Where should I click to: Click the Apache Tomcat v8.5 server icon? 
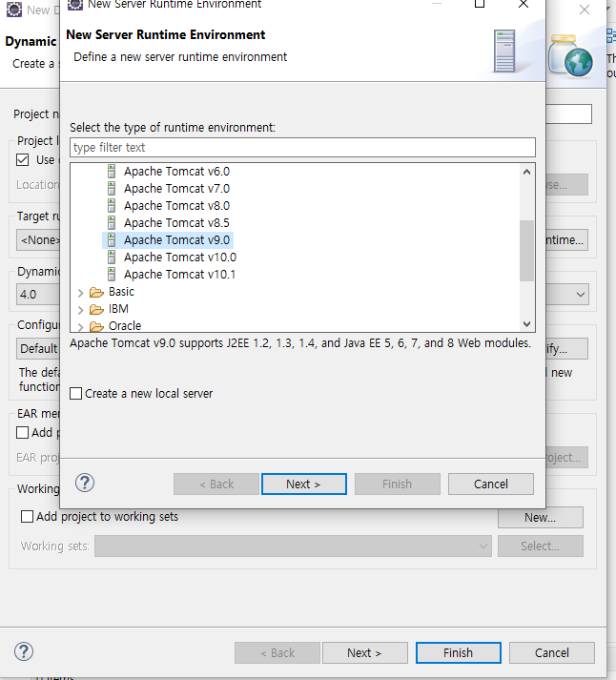point(112,223)
